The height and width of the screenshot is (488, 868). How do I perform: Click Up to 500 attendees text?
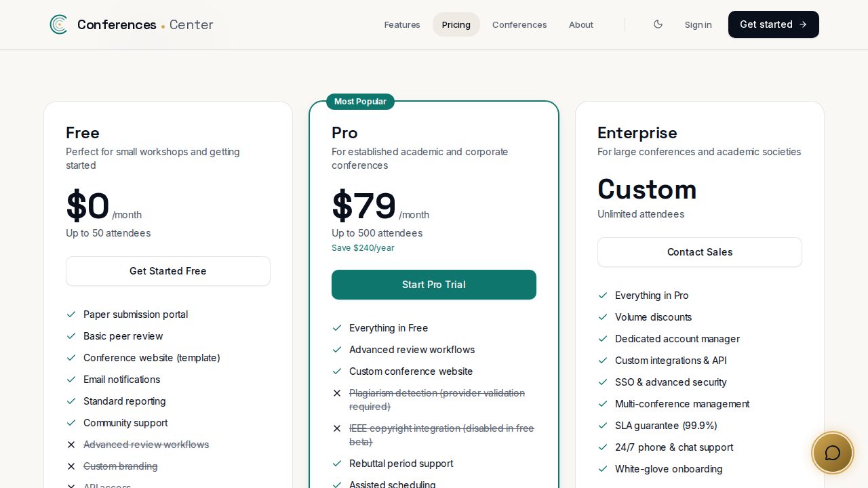click(377, 233)
